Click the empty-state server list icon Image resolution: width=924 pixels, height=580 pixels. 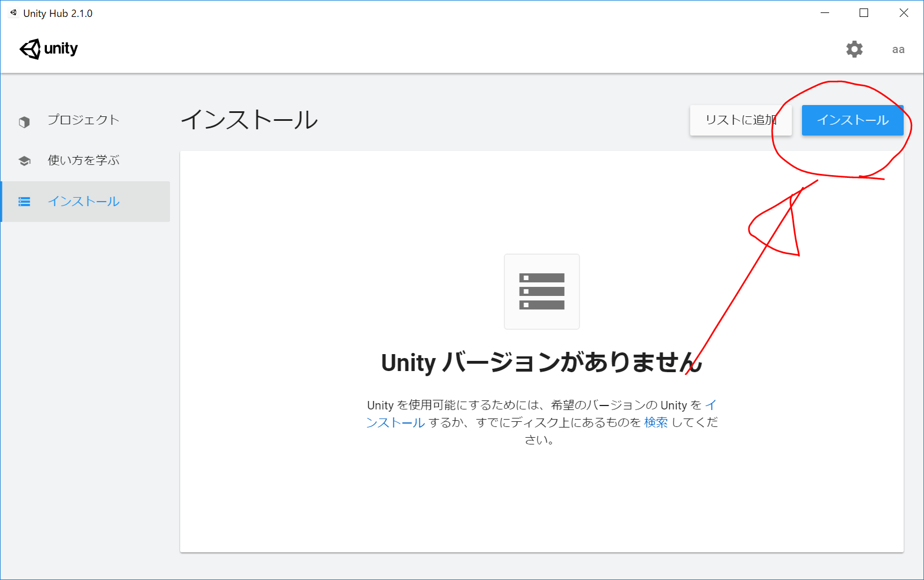pos(542,291)
